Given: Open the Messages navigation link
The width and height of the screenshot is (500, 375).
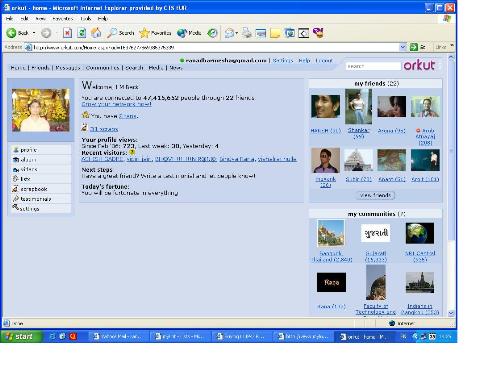Looking at the screenshot, I should [68, 68].
